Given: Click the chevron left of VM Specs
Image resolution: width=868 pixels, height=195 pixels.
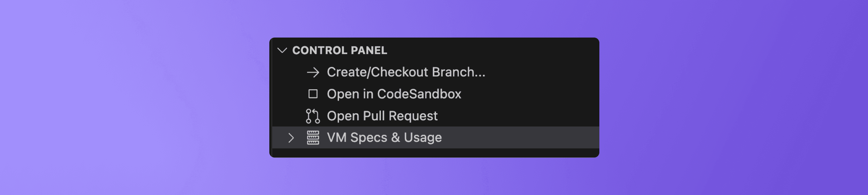Looking at the screenshot, I should [x=291, y=137].
